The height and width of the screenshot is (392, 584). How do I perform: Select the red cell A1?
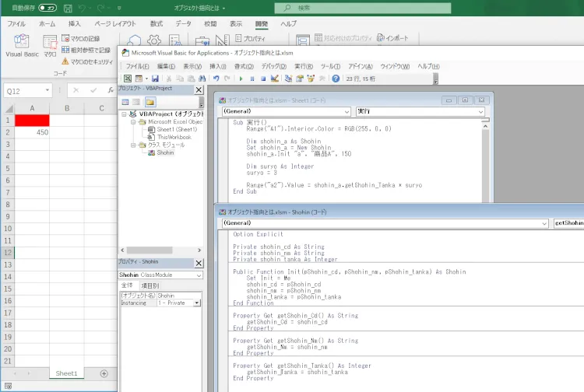point(32,120)
